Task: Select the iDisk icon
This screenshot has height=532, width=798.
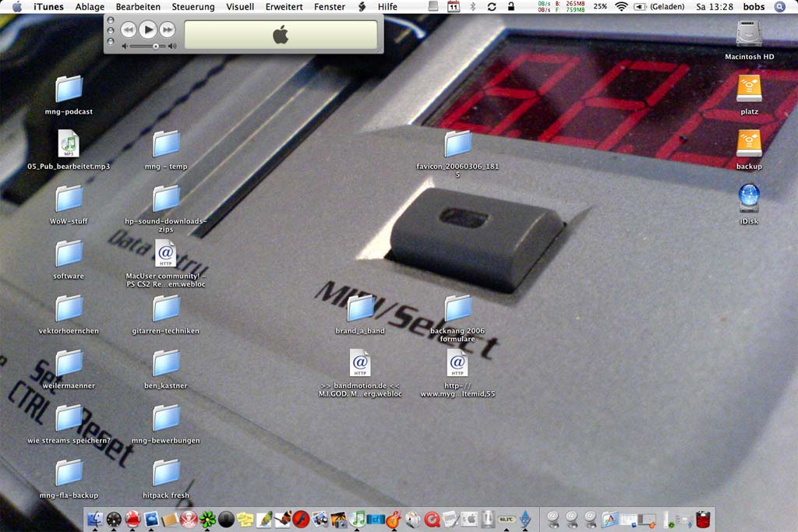Action: pos(749,198)
